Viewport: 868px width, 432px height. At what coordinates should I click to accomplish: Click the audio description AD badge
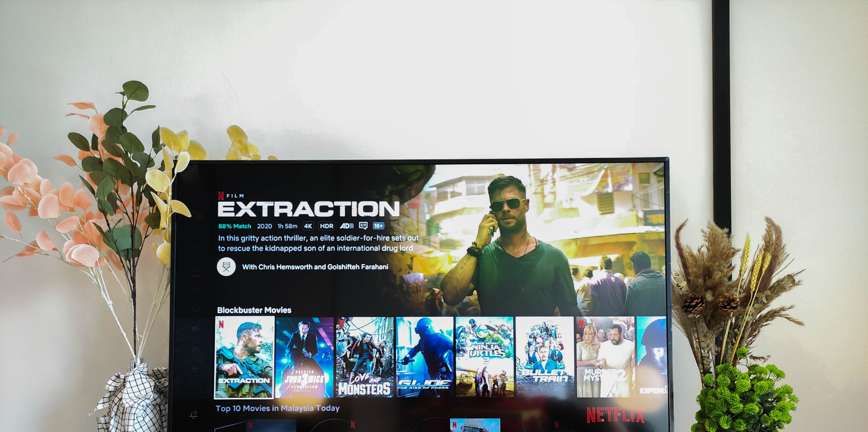click(x=346, y=226)
